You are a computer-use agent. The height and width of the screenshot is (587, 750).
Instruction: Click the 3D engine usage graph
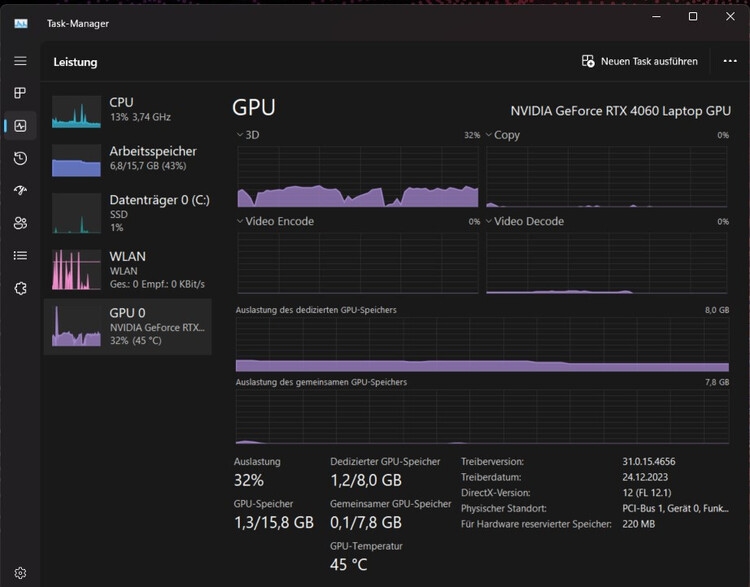(x=358, y=177)
